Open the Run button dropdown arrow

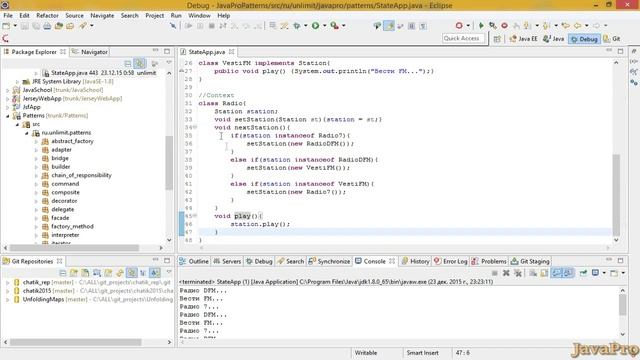325,26
